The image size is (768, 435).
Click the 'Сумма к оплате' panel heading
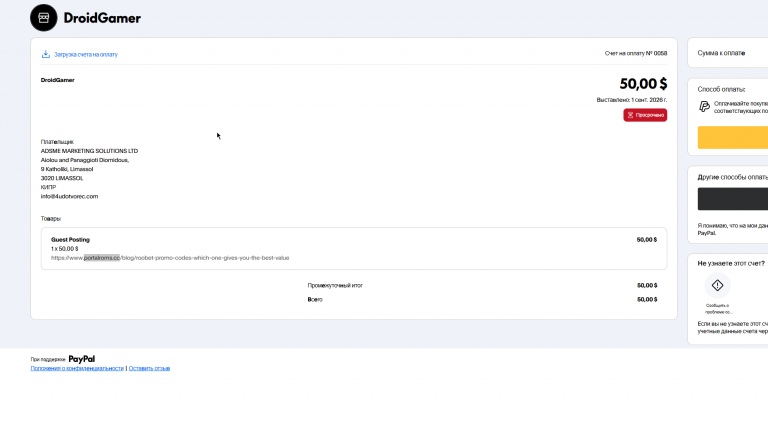[721, 53]
